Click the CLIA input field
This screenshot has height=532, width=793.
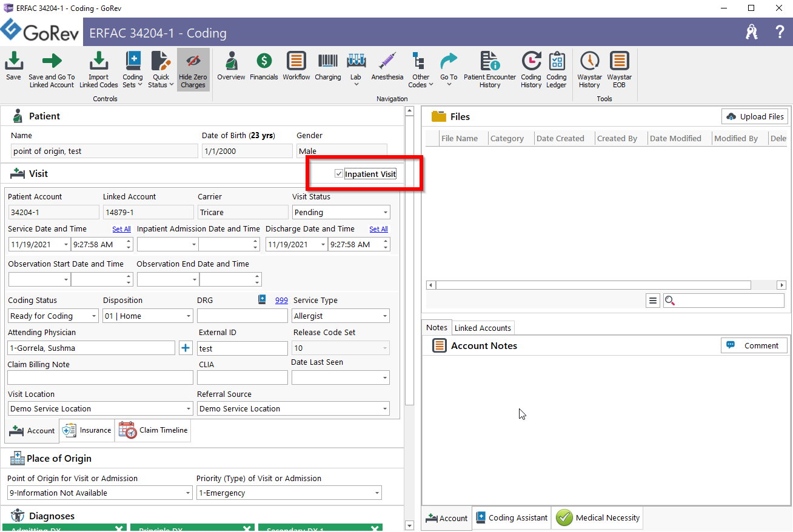click(x=243, y=377)
